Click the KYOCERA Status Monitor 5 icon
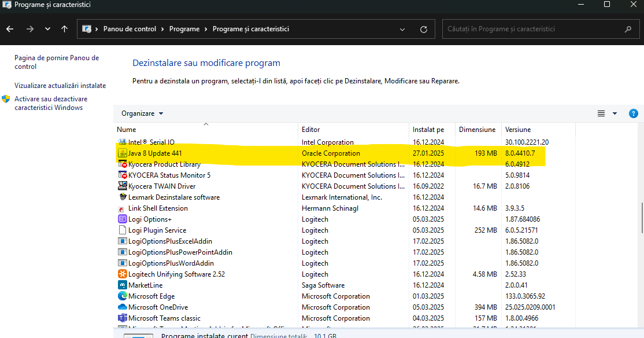Image resolution: width=644 pixels, height=338 pixels. 123,175
